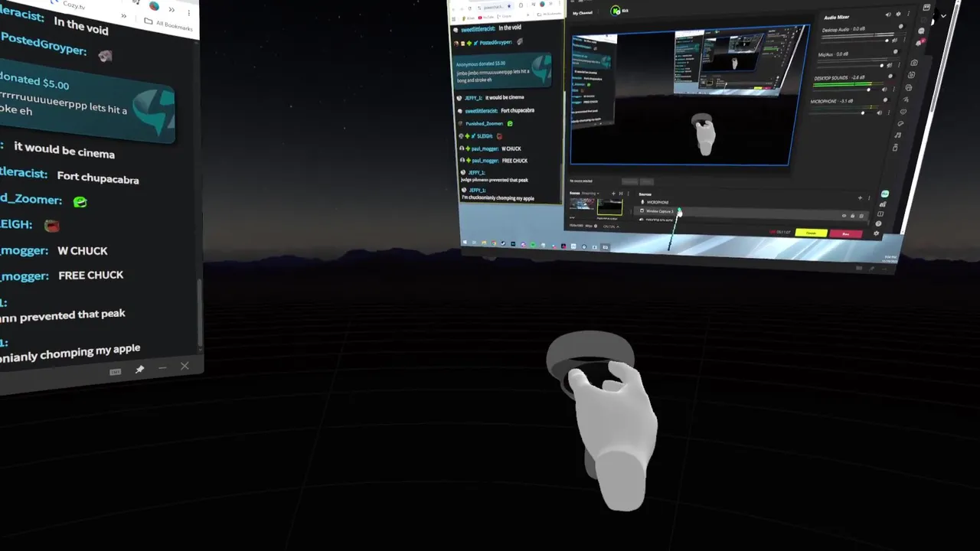This screenshot has width=980, height=551.
Task: Click the yellow button in the streaming app bottom bar
Action: tap(812, 233)
